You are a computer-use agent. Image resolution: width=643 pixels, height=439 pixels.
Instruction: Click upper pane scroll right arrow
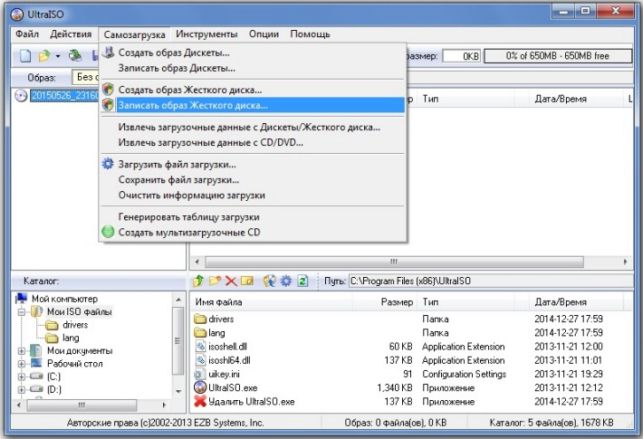(625, 262)
